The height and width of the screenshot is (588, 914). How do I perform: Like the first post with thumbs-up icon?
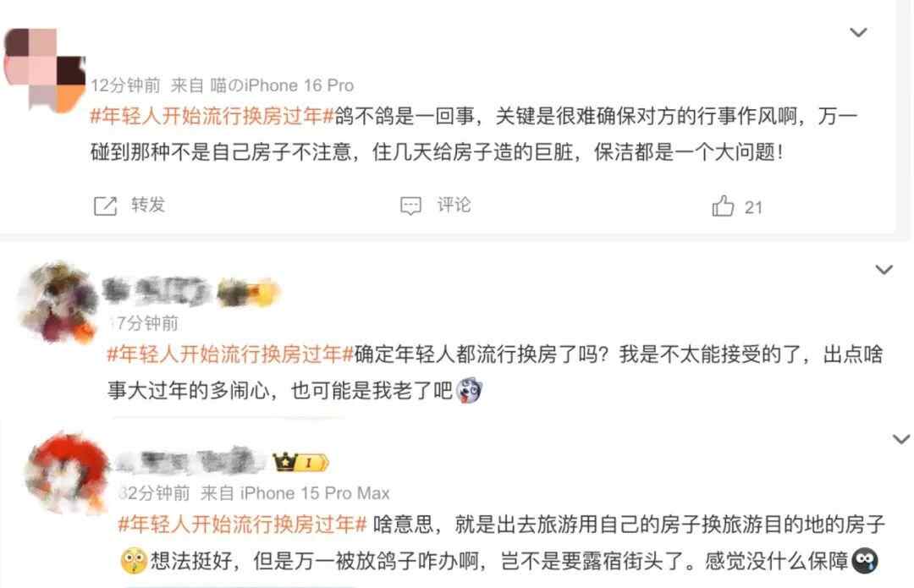point(723,206)
